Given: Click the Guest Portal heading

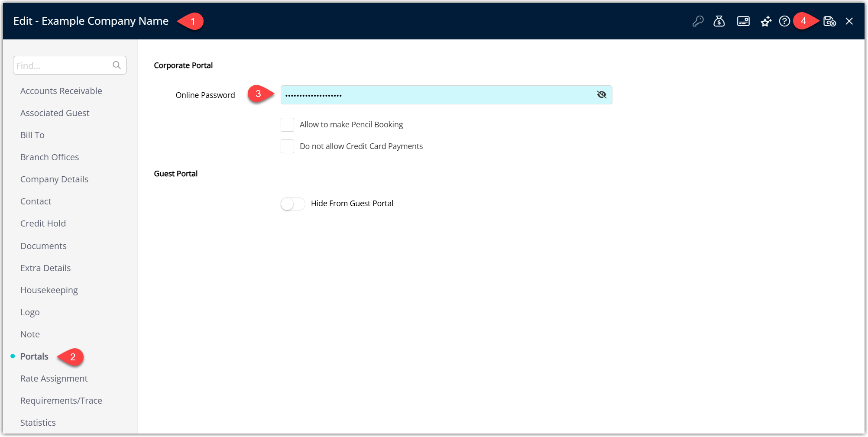Looking at the screenshot, I should pyautogui.click(x=175, y=174).
